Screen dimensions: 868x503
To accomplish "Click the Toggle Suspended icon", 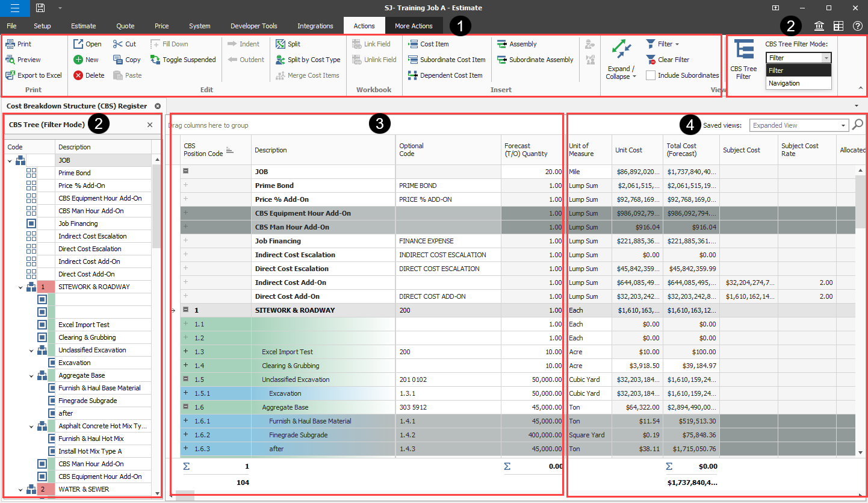I will pos(155,60).
